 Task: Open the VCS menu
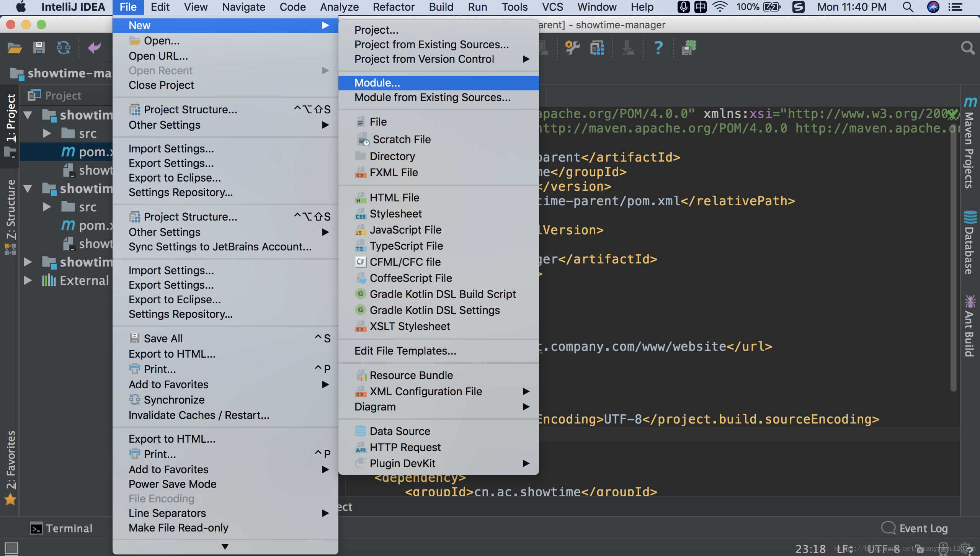pos(552,7)
